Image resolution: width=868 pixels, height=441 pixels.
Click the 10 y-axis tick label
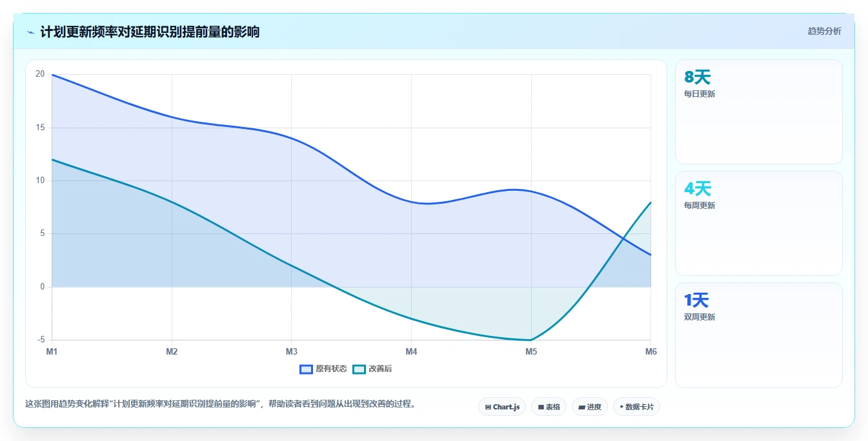(40, 181)
